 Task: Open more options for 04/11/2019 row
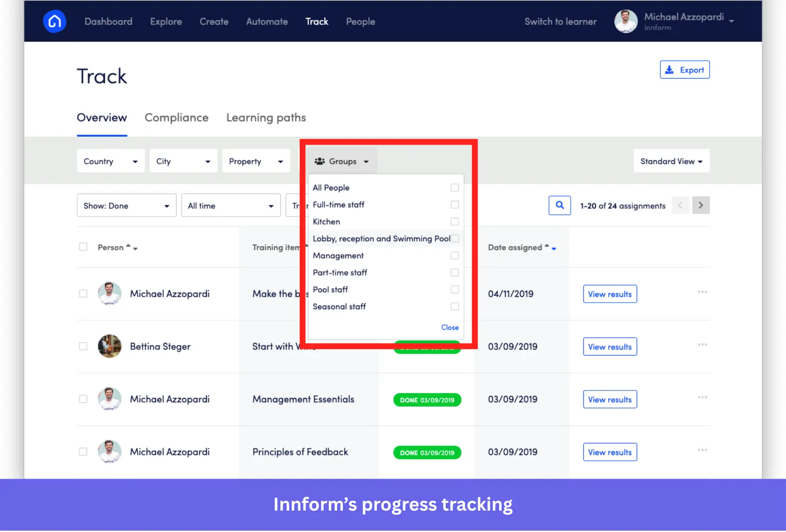[702, 292]
